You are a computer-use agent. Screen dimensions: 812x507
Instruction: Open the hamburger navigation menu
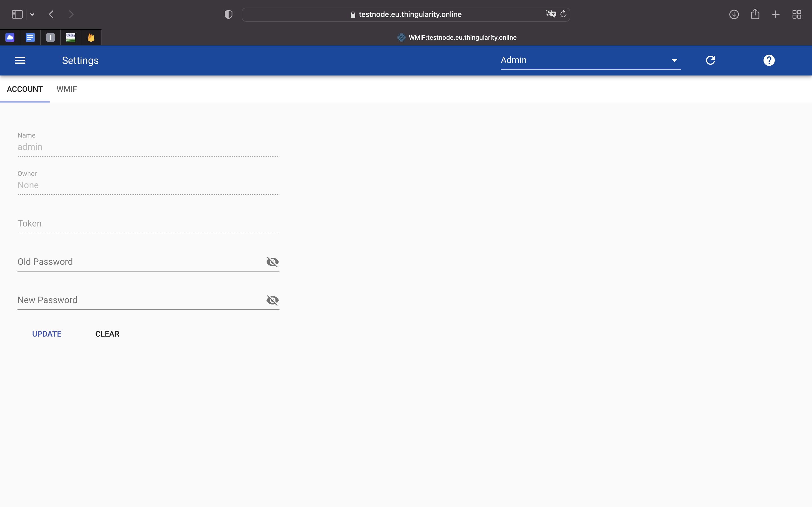[20, 60]
